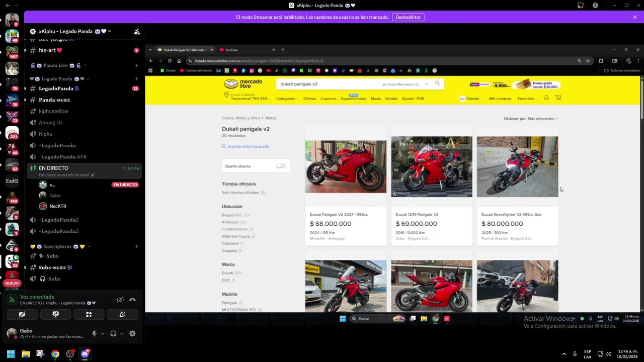Open the Favoritos dropdown
This screenshot has width=644, height=362.
click(527, 99)
